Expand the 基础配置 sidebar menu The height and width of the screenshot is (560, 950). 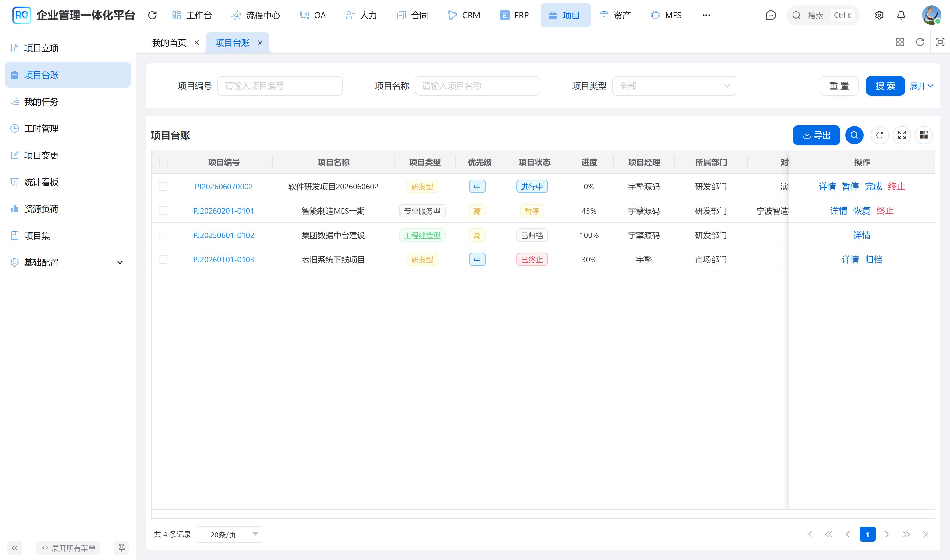click(68, 262)
